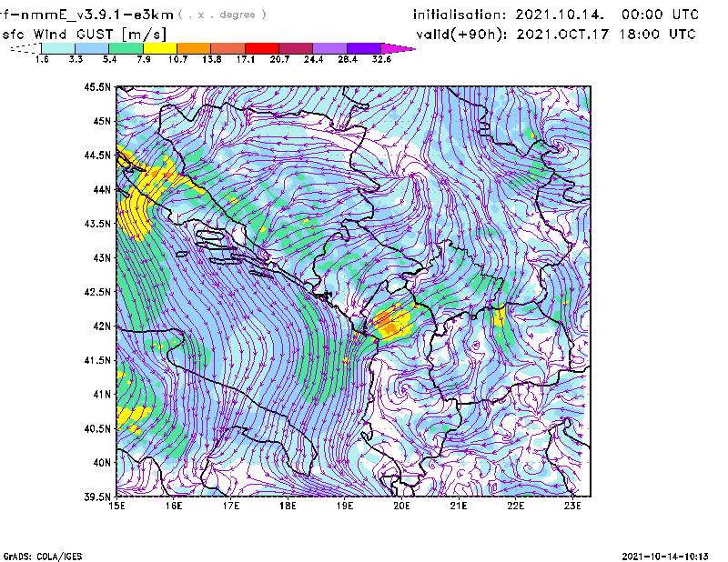Click latitude label 39.5N

click(x=97, y=497)
